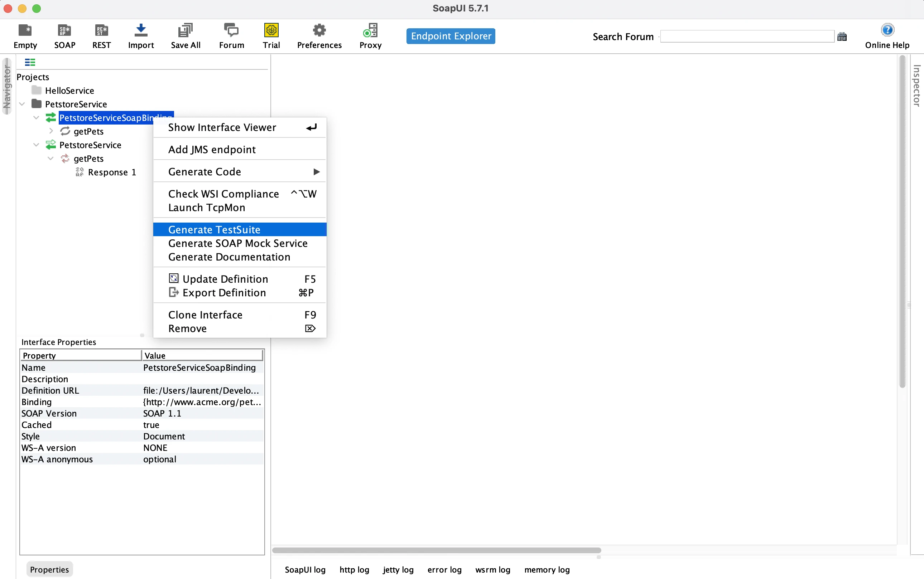
Task: Click the horizontal scrollbar in main area
Action: point(436,550)
